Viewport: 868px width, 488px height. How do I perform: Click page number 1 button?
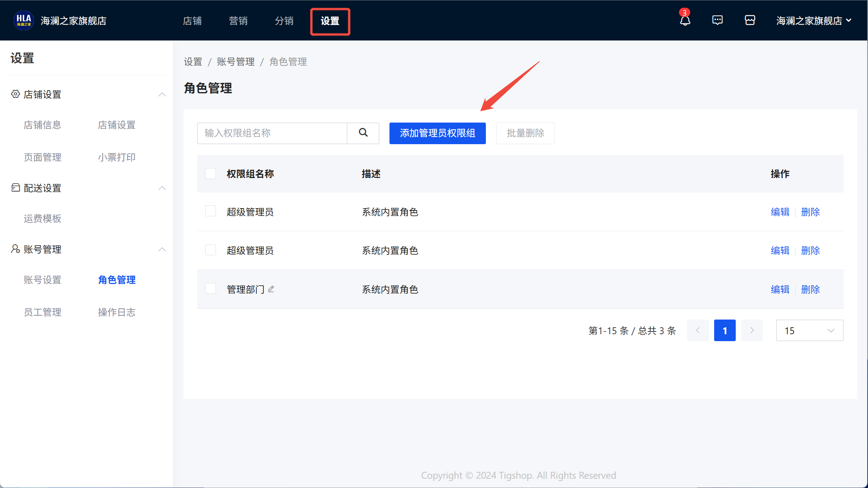(x=725, y=330)
